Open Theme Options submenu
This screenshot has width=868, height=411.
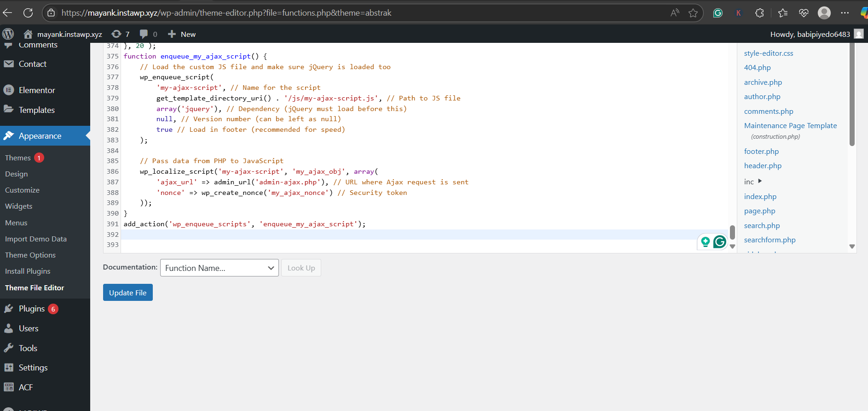pyautogui.click(x=30, y=255)
